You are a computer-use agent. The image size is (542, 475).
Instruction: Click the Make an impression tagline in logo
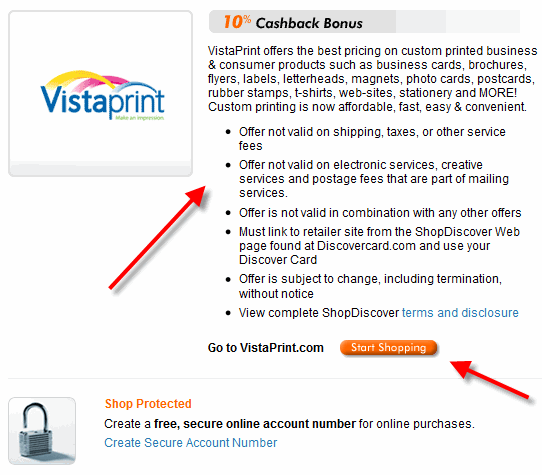[x=140, y=118]
